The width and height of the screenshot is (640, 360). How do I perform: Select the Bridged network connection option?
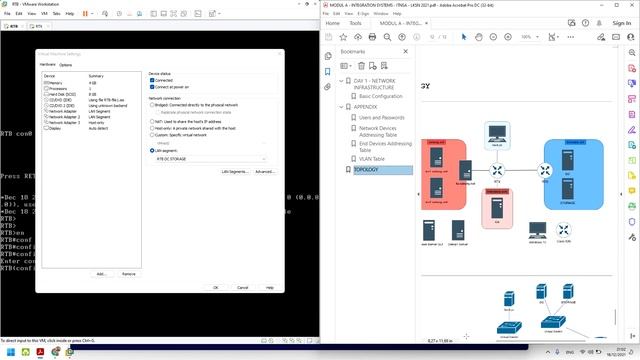coord(152,105)
